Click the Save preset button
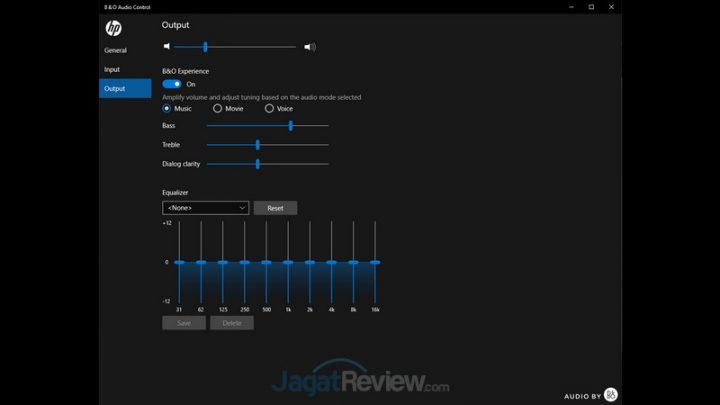 (x=183, y=323)
